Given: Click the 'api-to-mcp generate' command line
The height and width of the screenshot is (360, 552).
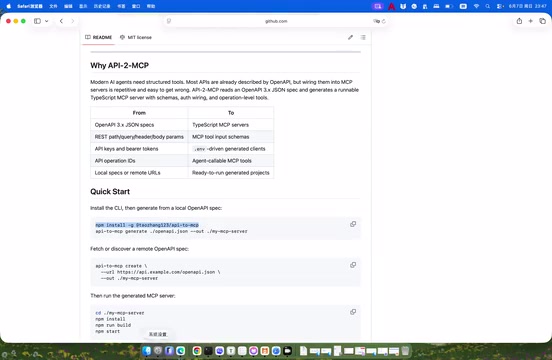Looking at the screenshot, I should 171,231.
